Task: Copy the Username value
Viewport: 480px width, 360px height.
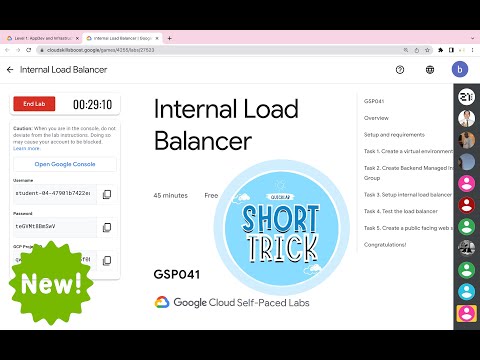Action: pos(107,194)
